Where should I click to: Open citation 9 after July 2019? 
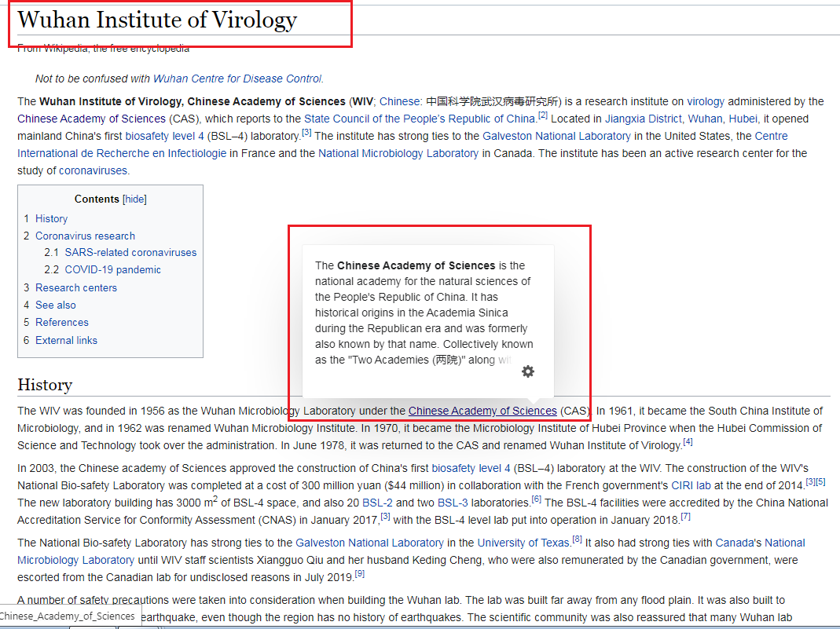pyautogui.click(x=359, y=574)
